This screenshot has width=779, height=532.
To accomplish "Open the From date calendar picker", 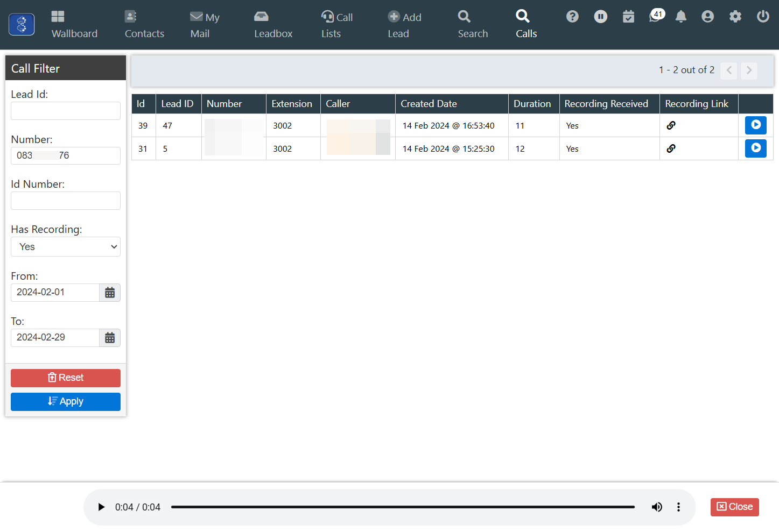I will point(110,293).
